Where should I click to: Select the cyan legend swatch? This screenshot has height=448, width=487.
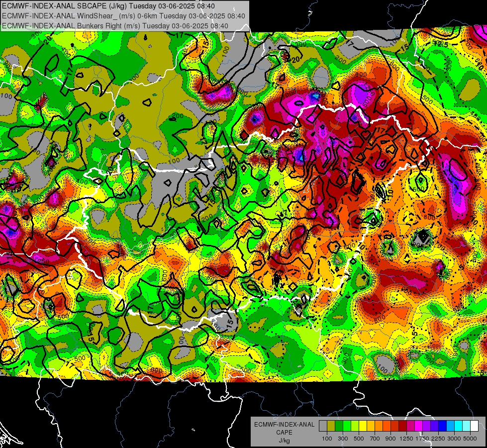point(458,426)
